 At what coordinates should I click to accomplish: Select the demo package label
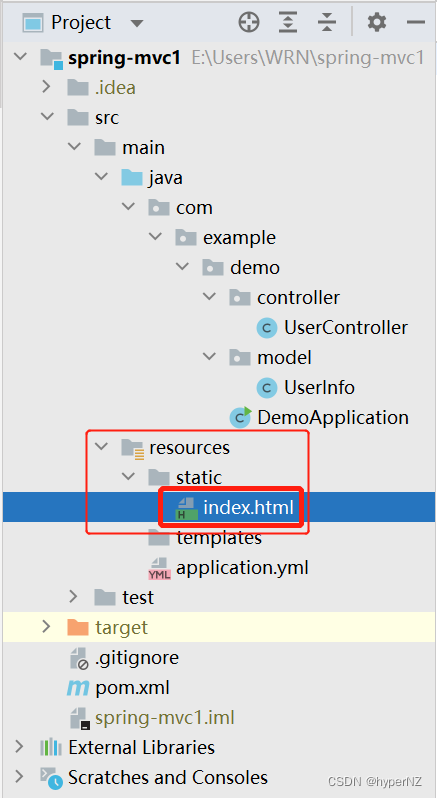(255, 268)
